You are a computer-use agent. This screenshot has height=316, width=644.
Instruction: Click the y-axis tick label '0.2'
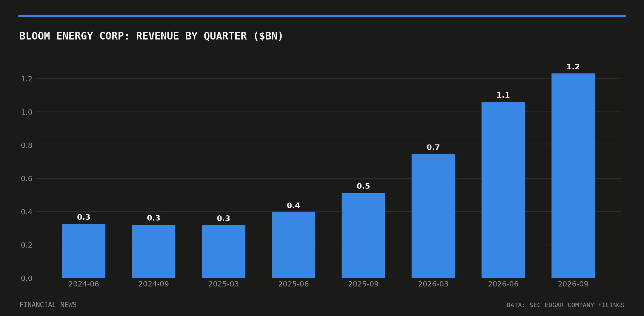pyautogui.click(x=27, y=245)
